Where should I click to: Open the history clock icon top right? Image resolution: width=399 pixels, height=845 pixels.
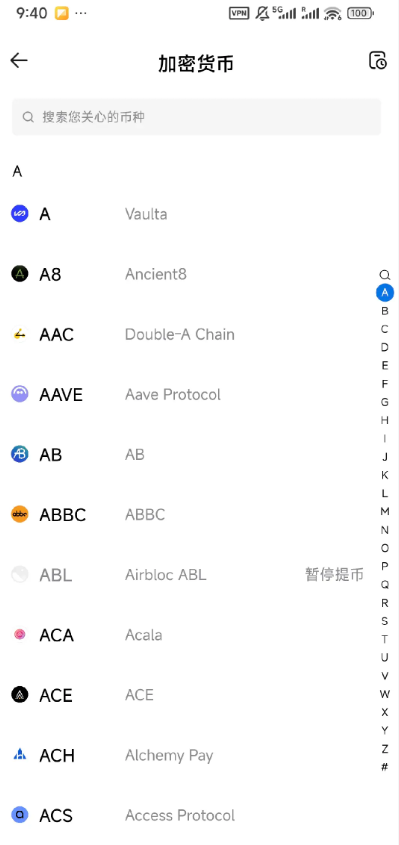(378, 60)
